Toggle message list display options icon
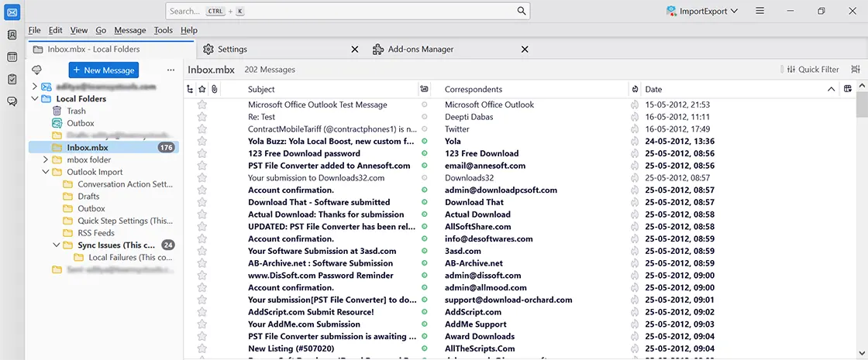 (x=856, y=69)
